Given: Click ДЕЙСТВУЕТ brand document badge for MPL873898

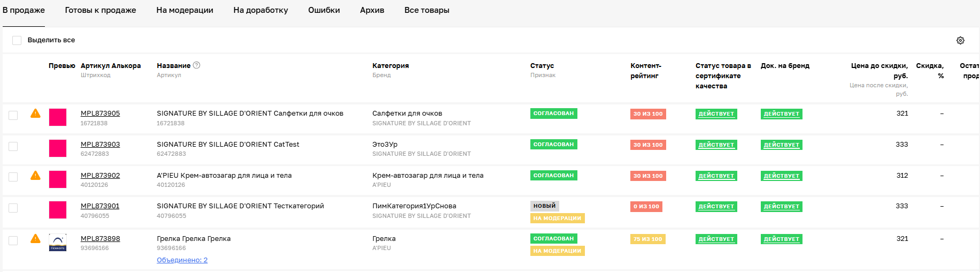Looking at the screenshot, I should coord(782,239).
